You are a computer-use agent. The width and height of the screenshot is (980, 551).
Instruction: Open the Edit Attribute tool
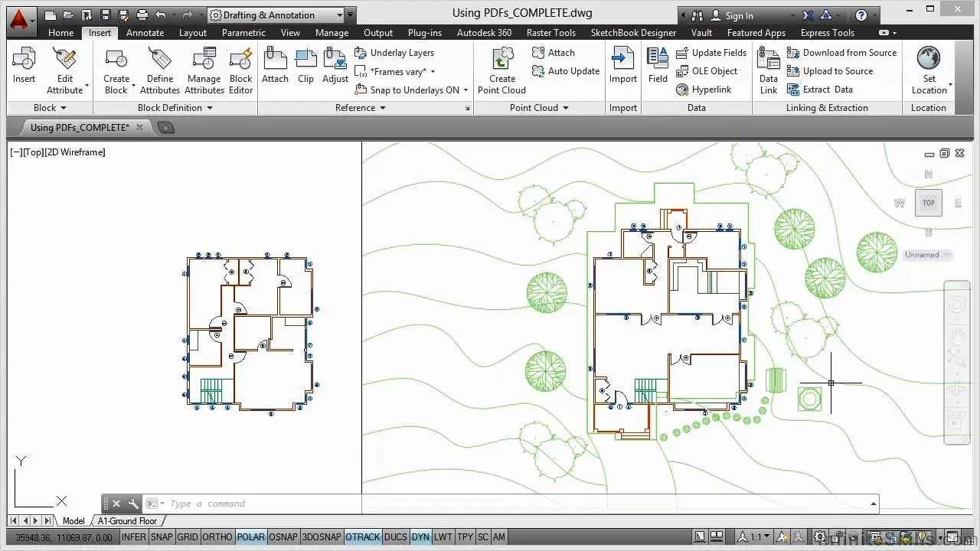click(x=65, y=70)
